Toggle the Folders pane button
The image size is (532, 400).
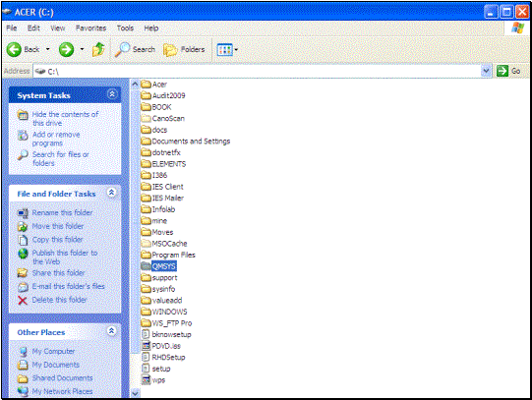click(x=184, y=50)
